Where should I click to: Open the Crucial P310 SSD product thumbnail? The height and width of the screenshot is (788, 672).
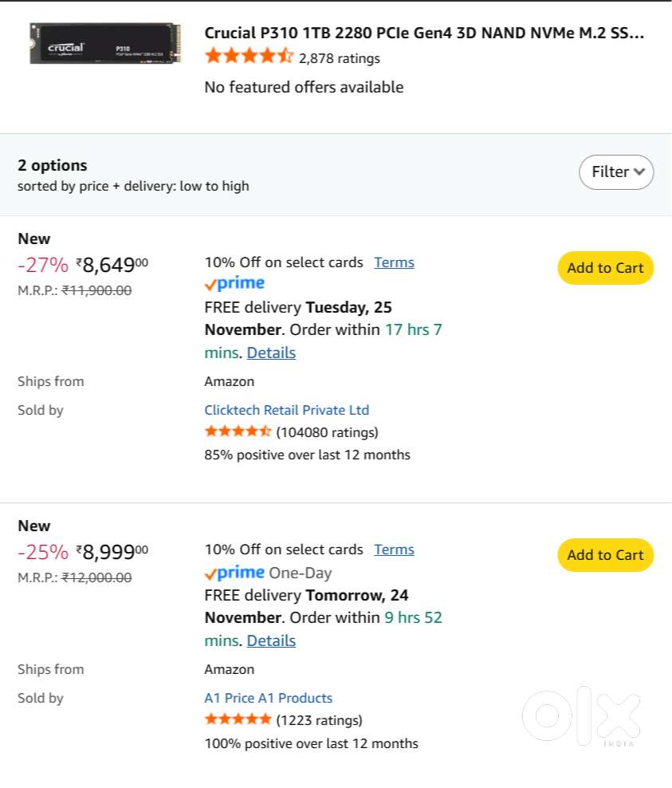click(x=105, y=44)
